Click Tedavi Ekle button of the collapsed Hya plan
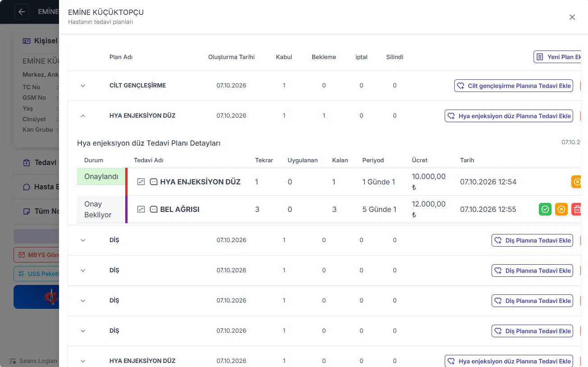Screen dimensions: 588x367 point(509,361)
